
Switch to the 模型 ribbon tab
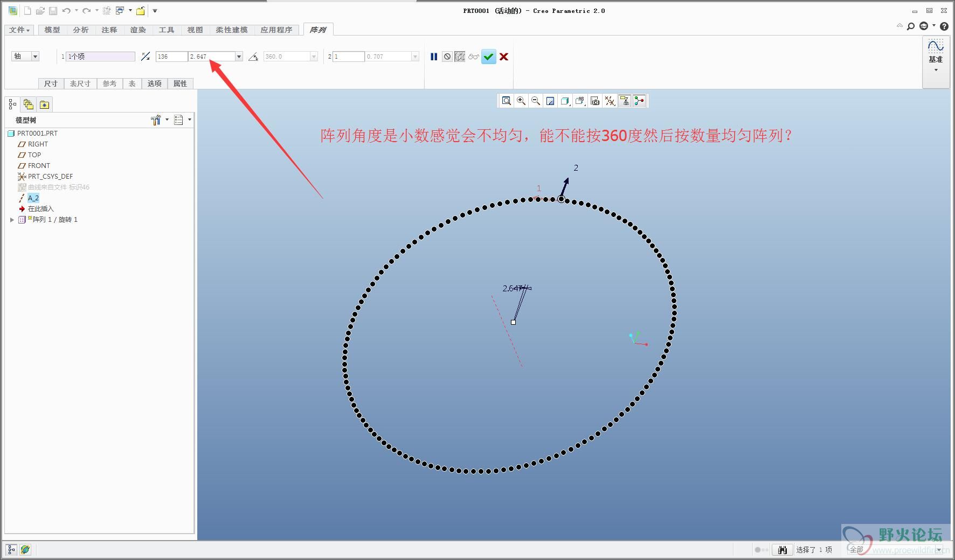tap(52, 30)
